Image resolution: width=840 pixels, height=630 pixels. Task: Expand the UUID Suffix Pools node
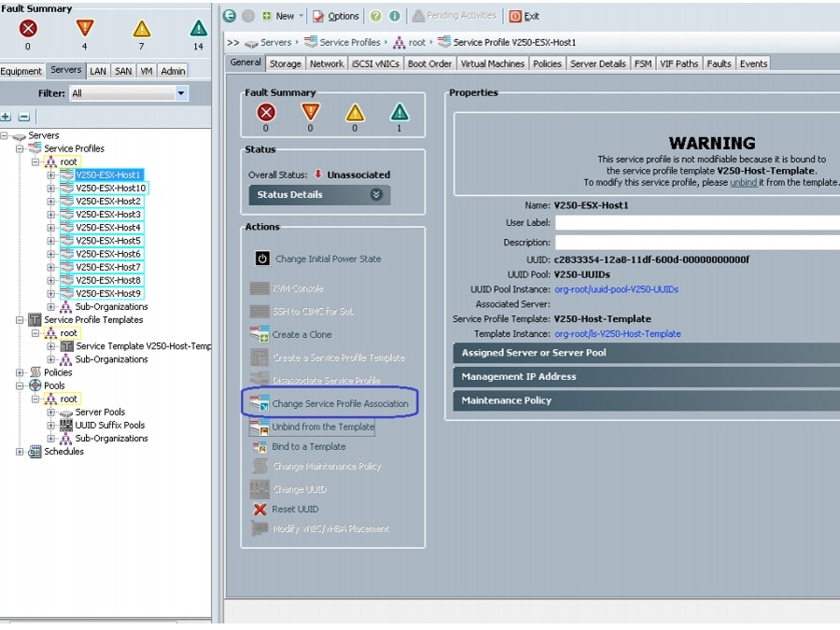[x=51, y=426]
